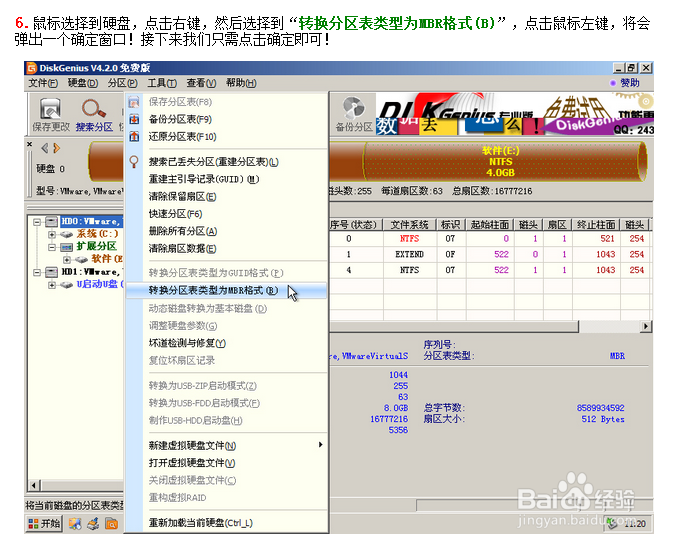
Task: Click the 还原分区表 menu icon
Action: (x=134, y=136)
